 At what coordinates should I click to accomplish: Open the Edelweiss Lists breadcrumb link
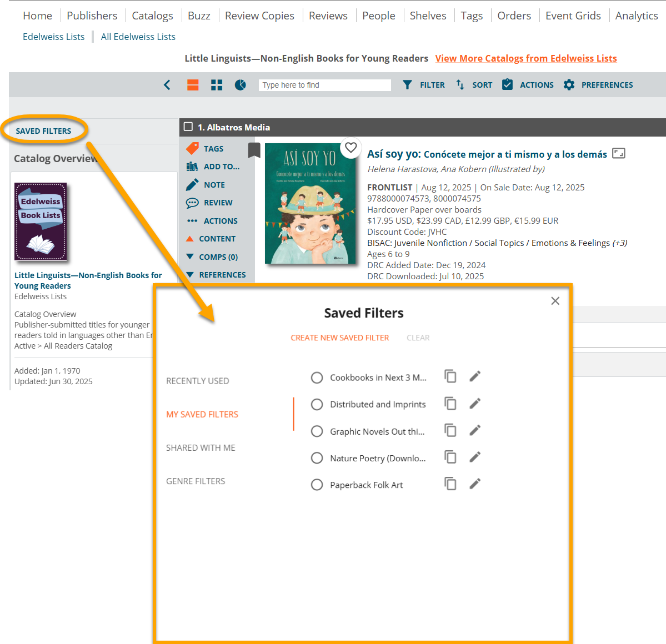[53, 37]
